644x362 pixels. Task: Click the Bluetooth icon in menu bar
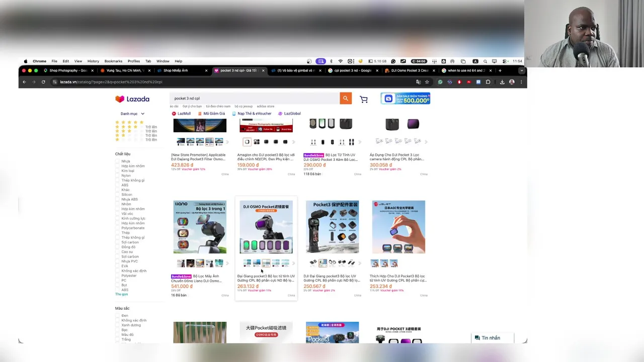click(331, 61)
